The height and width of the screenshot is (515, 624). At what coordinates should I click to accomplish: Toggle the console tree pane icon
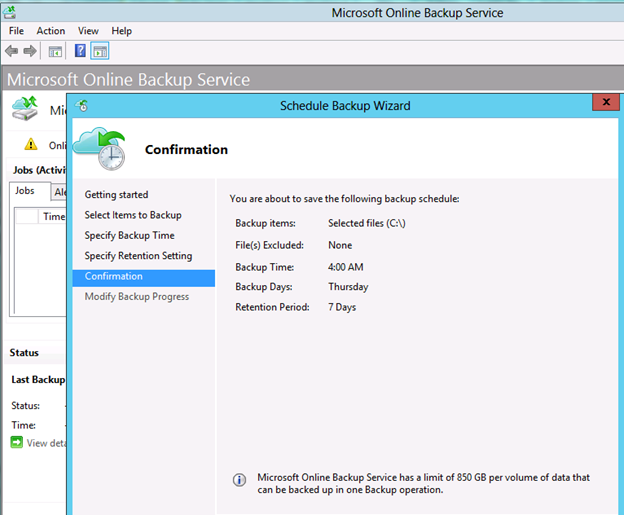tap(55, 51)
